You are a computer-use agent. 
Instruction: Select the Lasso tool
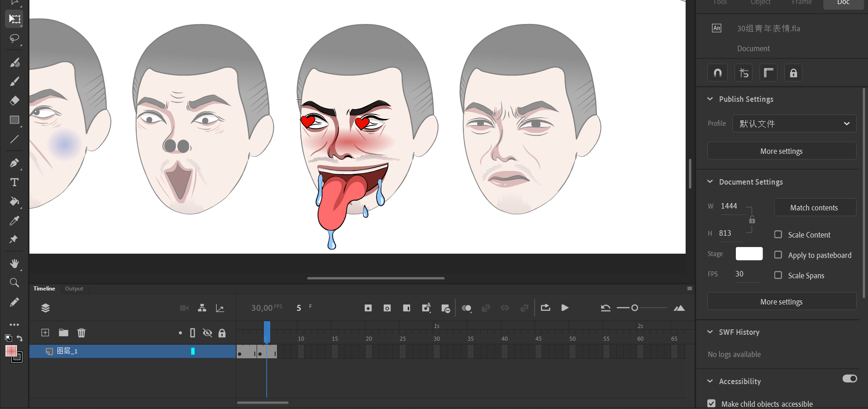point(14,38)
